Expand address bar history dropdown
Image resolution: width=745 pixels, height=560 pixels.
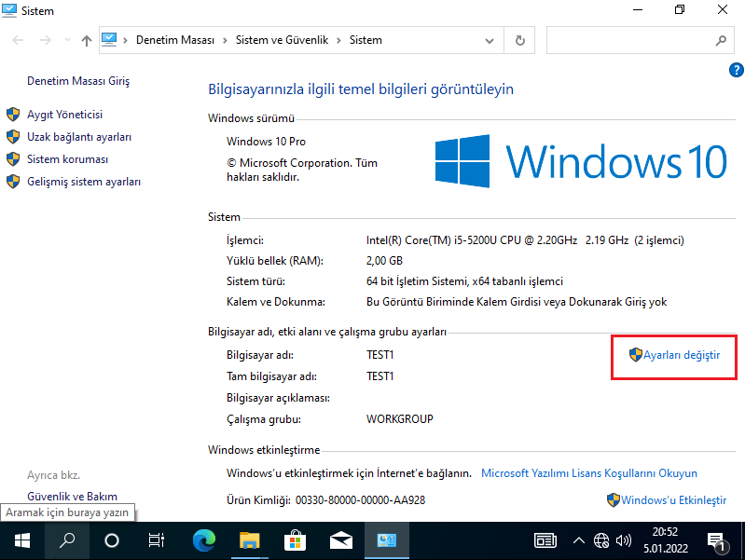(x=490, y=41)
